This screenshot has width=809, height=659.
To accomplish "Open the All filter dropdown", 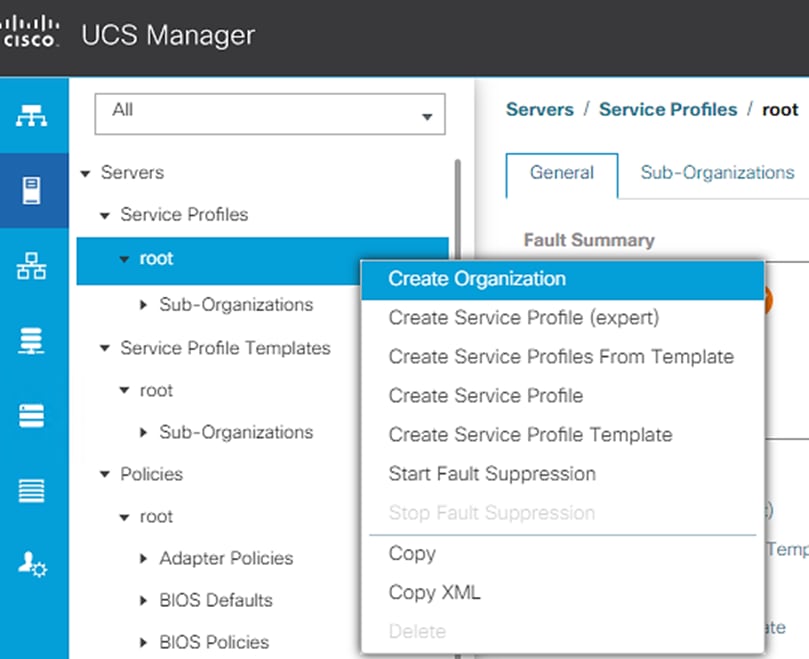I will 269,113.
